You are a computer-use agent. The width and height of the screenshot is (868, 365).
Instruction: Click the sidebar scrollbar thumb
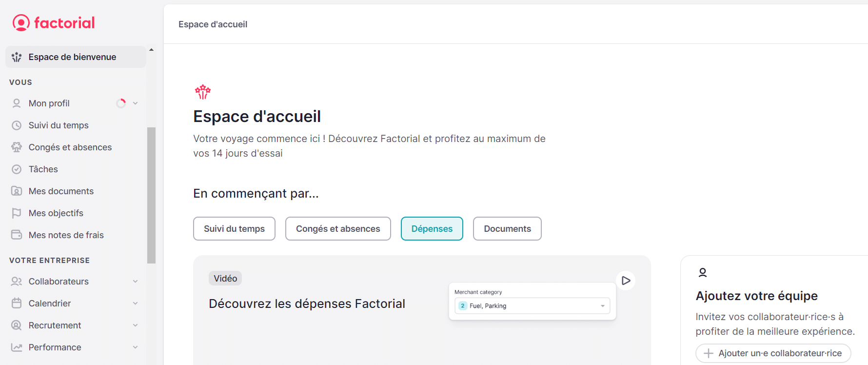coord(152,195)
